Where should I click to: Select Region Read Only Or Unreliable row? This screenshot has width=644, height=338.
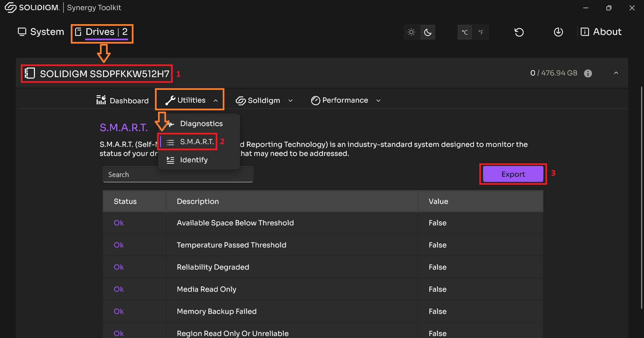pos(323,331)
